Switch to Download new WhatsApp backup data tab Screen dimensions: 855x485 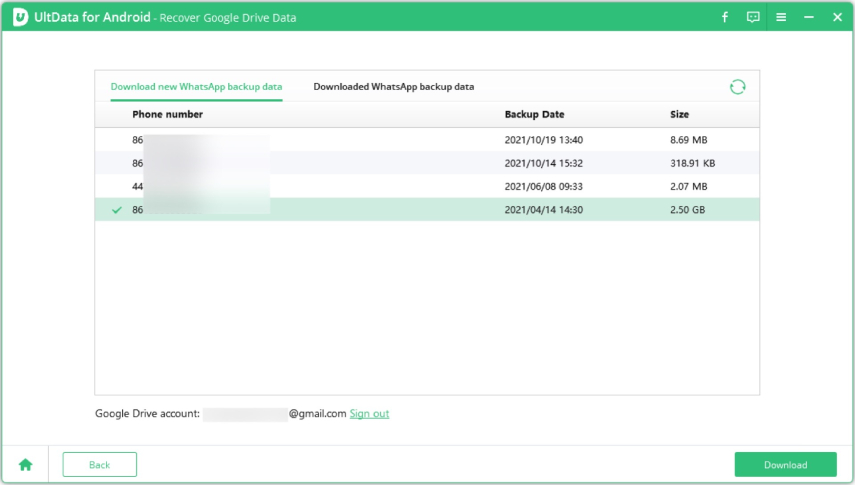pos(196,87)
